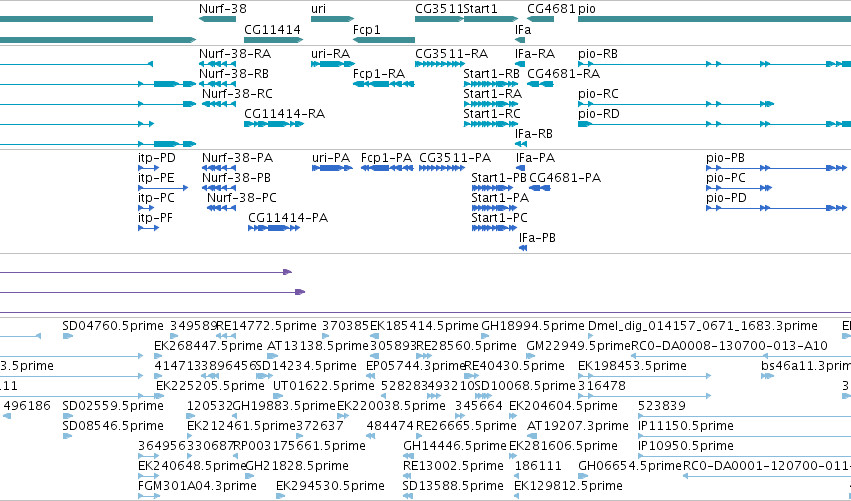Select the RE14772.5prime EST label

click(x=266, y=326)
